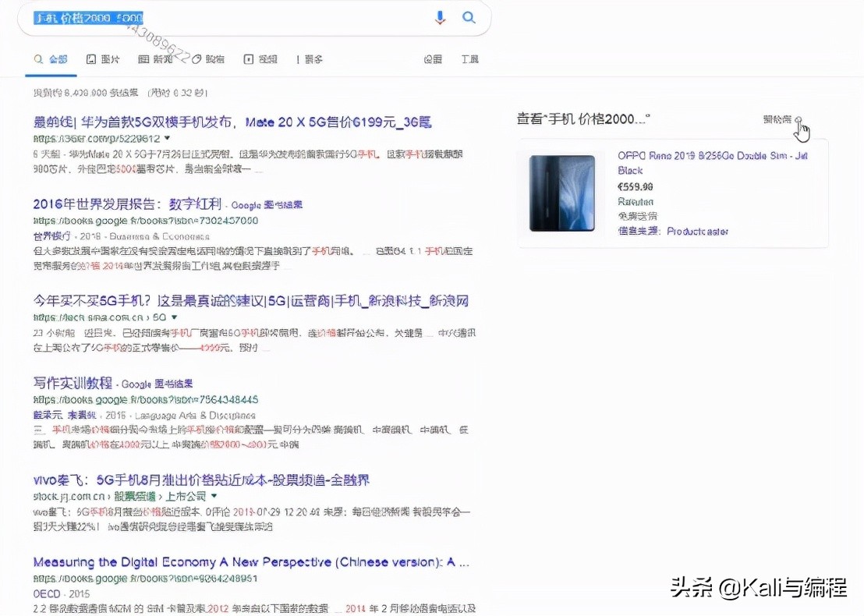
Task: Click the voice search microphone icon
Action: (x=440, y=18)
